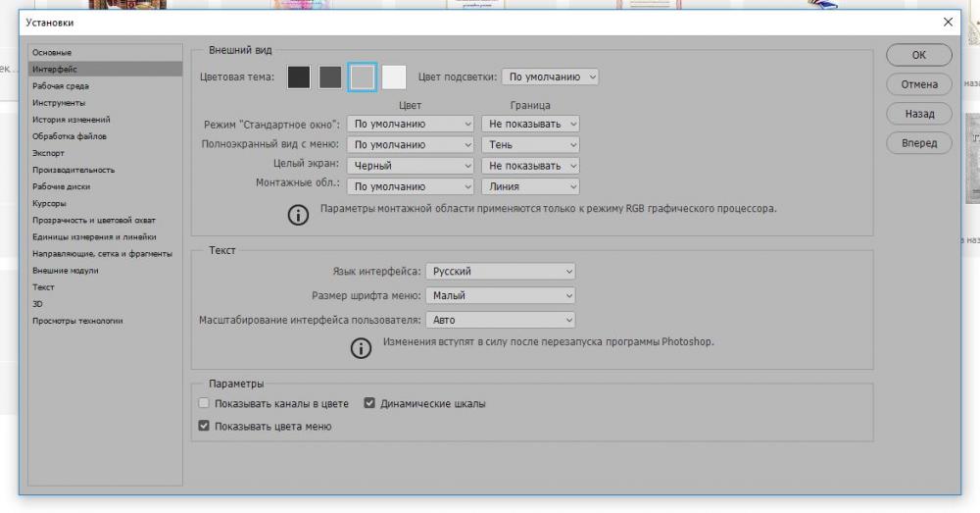
Task: Choose the dark gray color theme swatch
Action: tap(330, 77)
